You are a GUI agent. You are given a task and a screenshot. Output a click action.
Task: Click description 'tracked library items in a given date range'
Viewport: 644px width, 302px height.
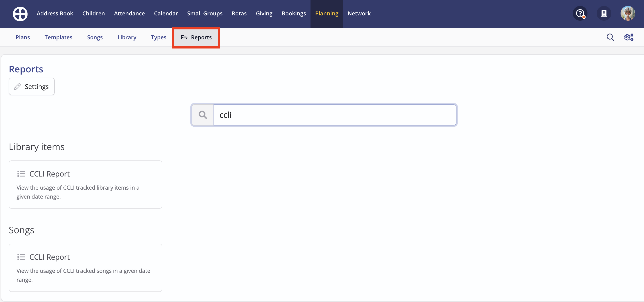tap(78, 192)
